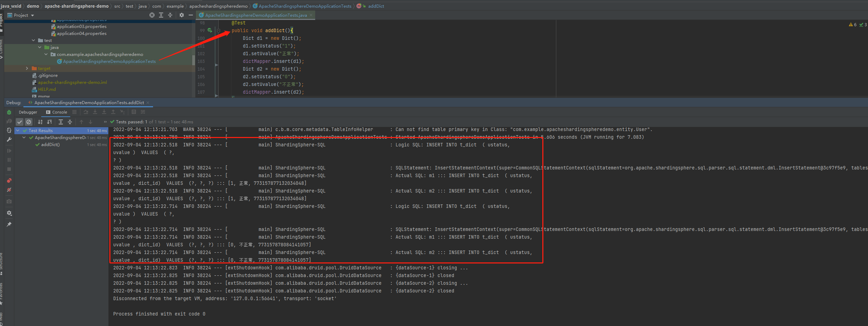Collapse ApacheShardingsphereDemo test class node in results

pyautogui.click(x=24, y=138)
